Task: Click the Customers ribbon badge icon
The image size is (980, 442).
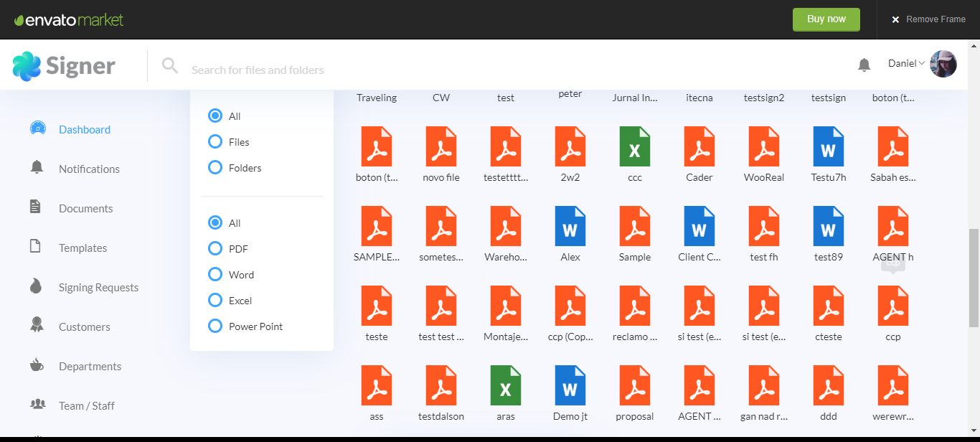Action: pyautogui.click(x=37, y=326)
